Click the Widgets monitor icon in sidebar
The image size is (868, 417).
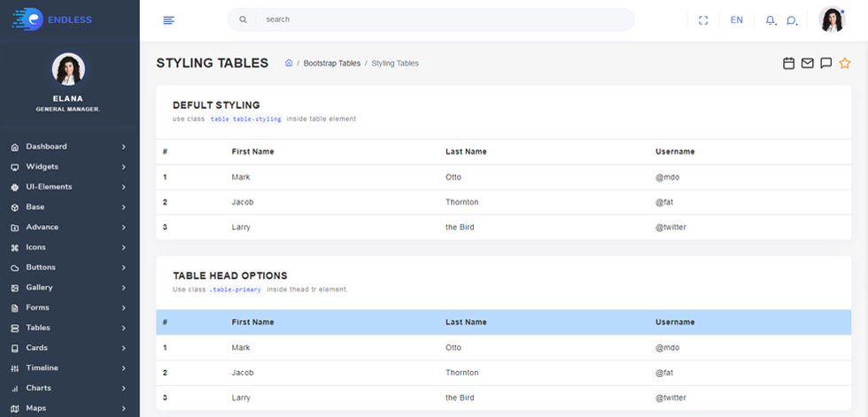15,167
